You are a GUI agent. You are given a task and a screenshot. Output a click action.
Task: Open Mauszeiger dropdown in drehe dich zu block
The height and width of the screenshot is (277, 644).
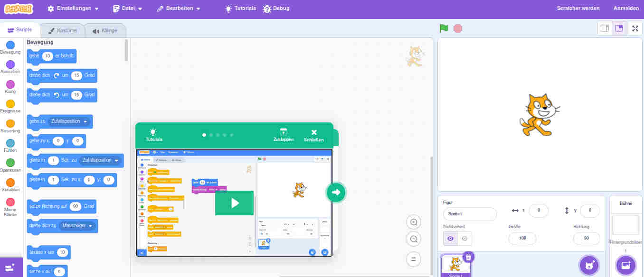tap(76, 226)
